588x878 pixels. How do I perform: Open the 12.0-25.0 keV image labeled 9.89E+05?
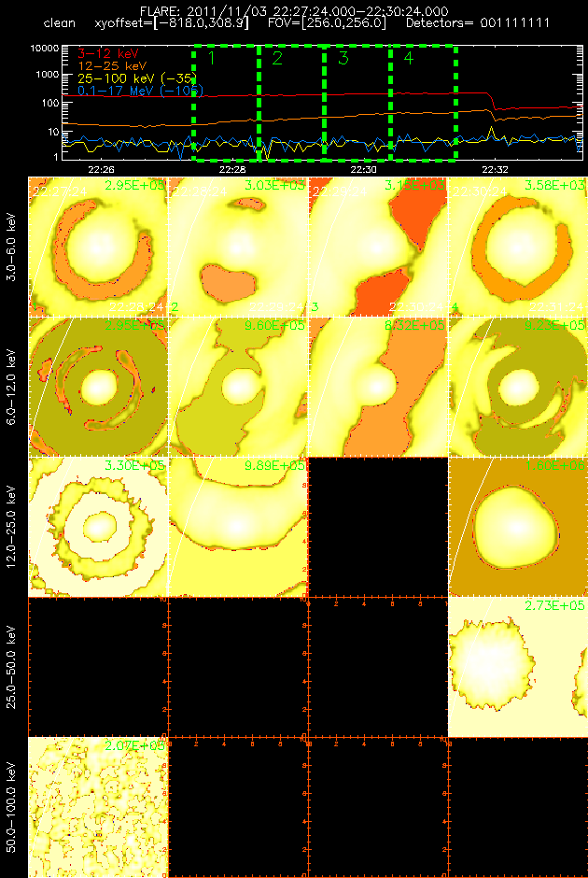click(238, 527)
